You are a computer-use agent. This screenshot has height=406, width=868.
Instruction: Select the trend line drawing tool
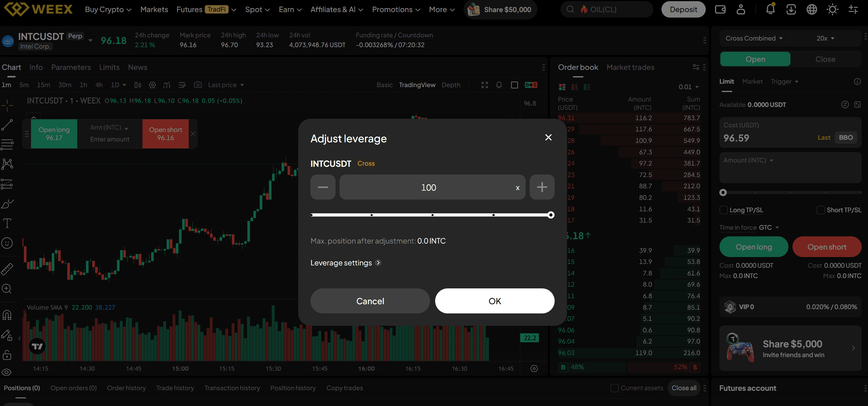(x=7, y=125)
